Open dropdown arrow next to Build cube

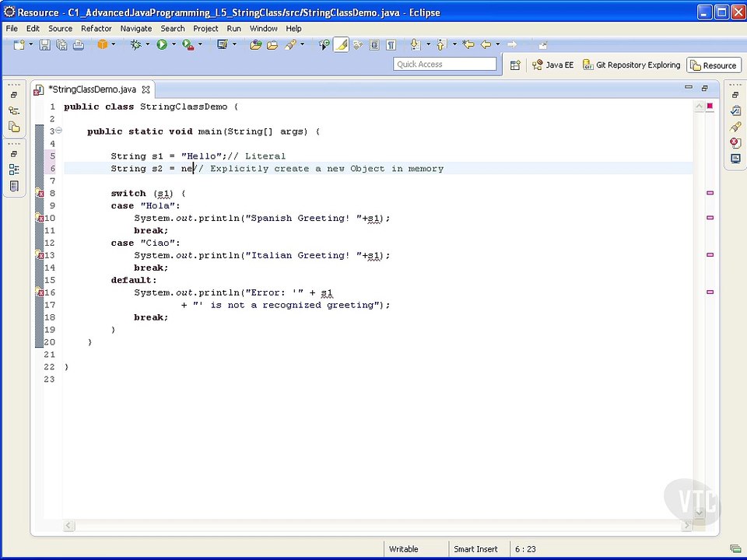click(x=114, y=44)
